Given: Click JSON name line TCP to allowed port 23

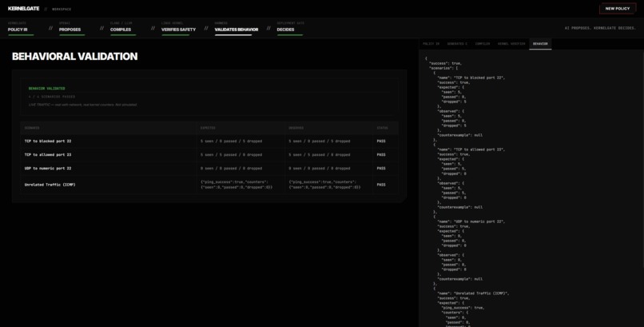Looking at the screenshot, I should coord(471,150).
